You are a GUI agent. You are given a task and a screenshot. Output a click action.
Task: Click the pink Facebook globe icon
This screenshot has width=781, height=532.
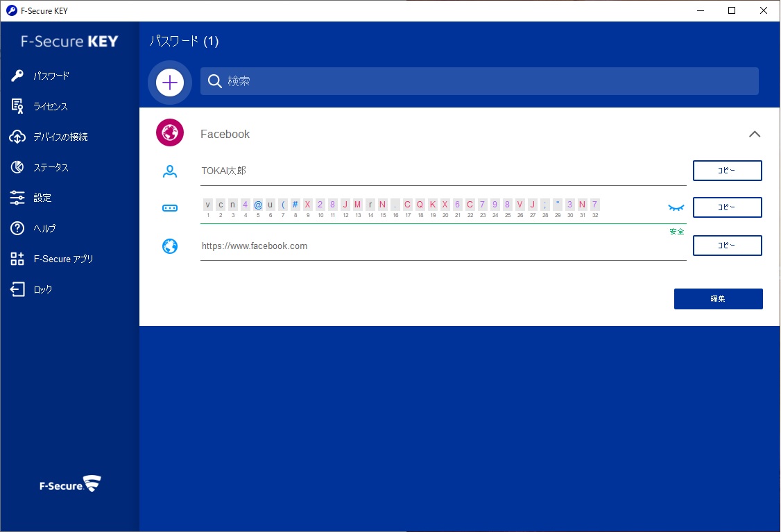click(x=170, y=133)
